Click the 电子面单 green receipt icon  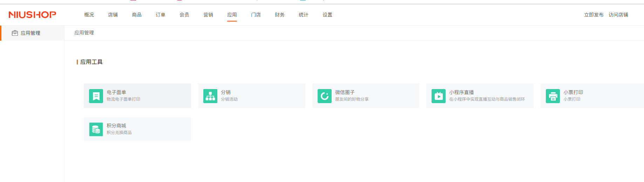click(96, 96)
